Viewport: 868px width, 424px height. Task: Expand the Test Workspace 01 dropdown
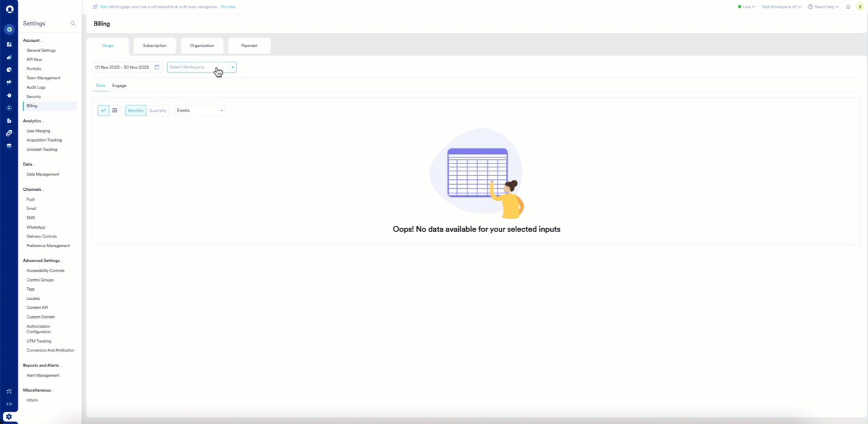pos(781,7)
